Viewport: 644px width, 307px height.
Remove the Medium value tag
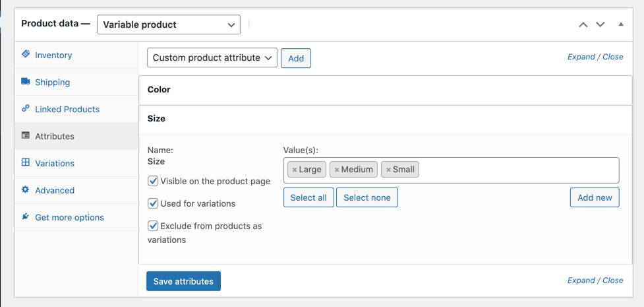(x=337, y=170)
